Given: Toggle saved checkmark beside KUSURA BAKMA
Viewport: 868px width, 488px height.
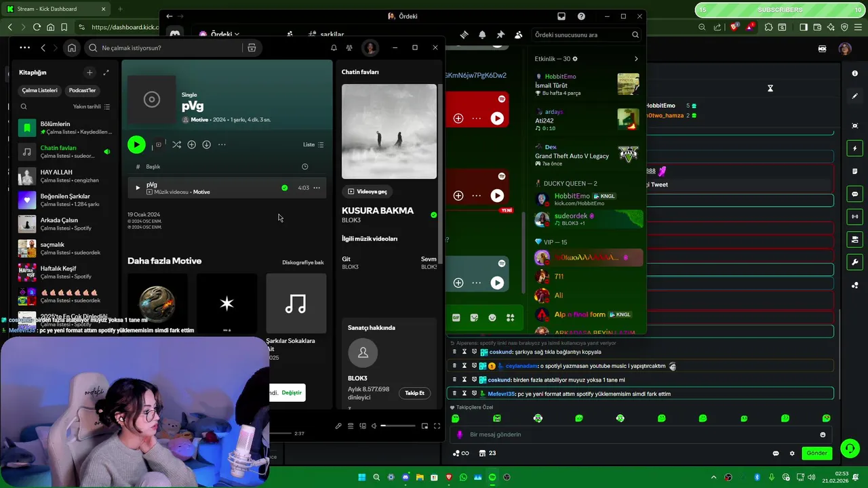Looking at the screenshot, I should tap(433, 215).
